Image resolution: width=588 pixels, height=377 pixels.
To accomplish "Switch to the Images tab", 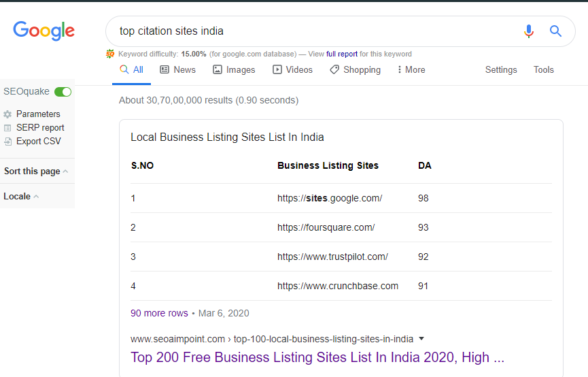I will (x=234, y=69).
